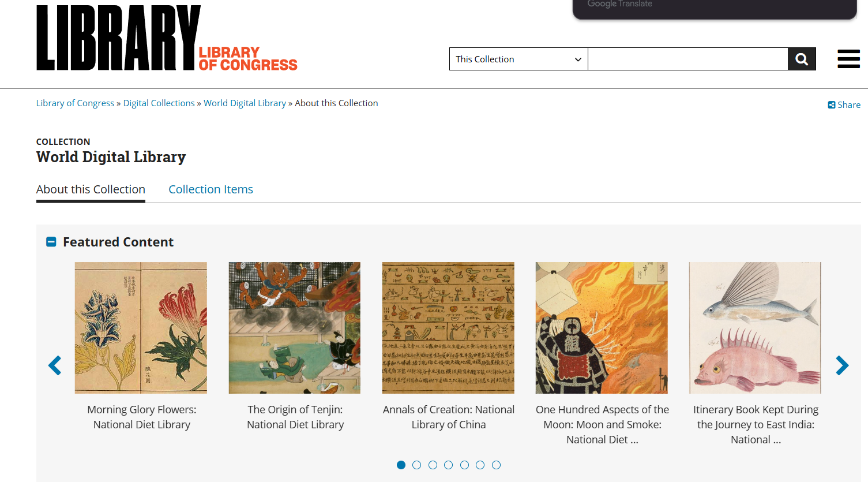Click the magnifier search button
This screenshot has height=482, width=868.
point(802,59)
